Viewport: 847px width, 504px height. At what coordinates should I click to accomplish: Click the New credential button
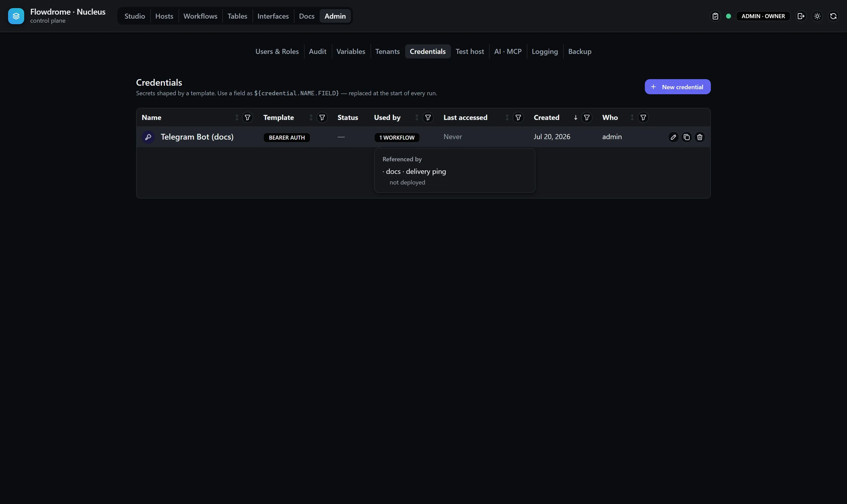[x=677, y=87]
